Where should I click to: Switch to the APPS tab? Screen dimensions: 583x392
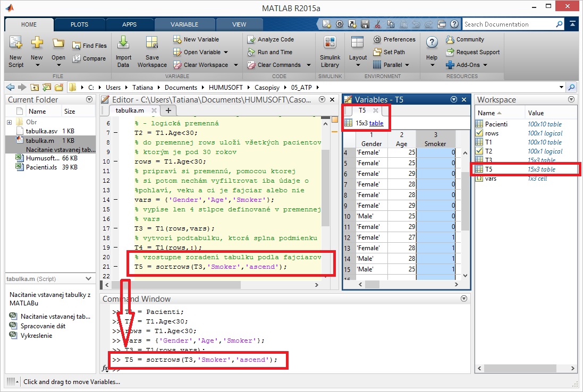(129, 24)
